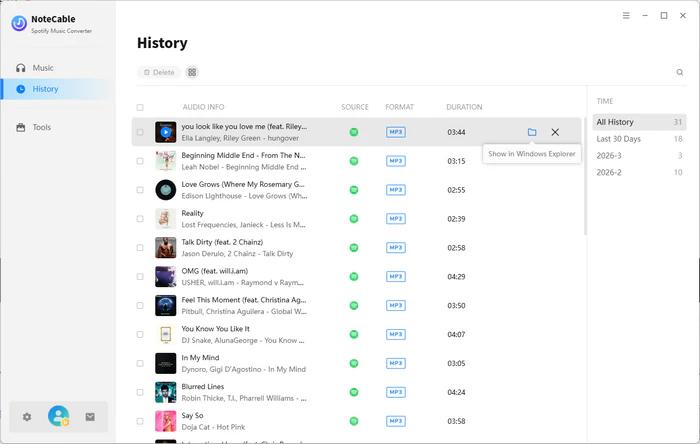This screenshot has height=444, width=700.
Task: Click In My Mind album cover
Action: [166, 363]
